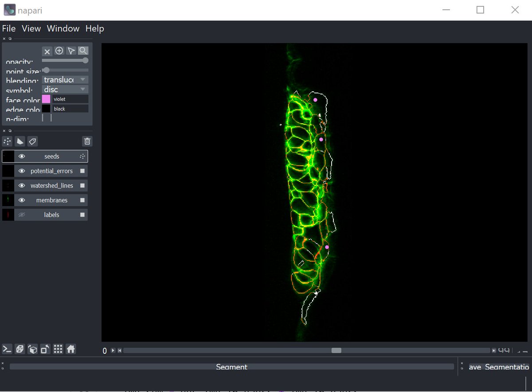Show the labels layer
This screenshot has width=532, height=392.
(x=22, y=215)
